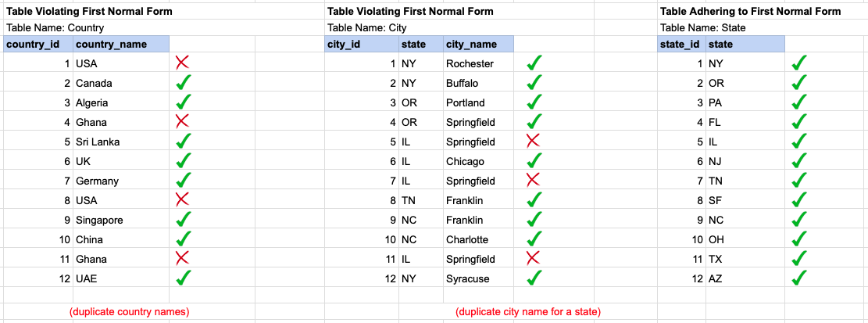The height and width of the screenshot is (323, 868).
Task: Select the Charlotte cell
Action: tap(478, 239)
